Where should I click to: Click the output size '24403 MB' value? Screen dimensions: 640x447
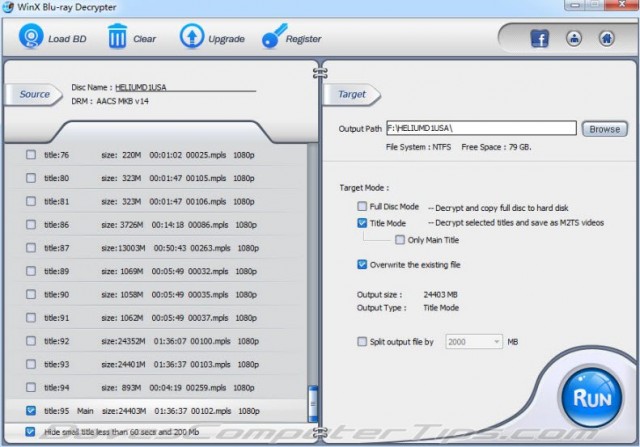pyautogui.click(x=440, y=294)
